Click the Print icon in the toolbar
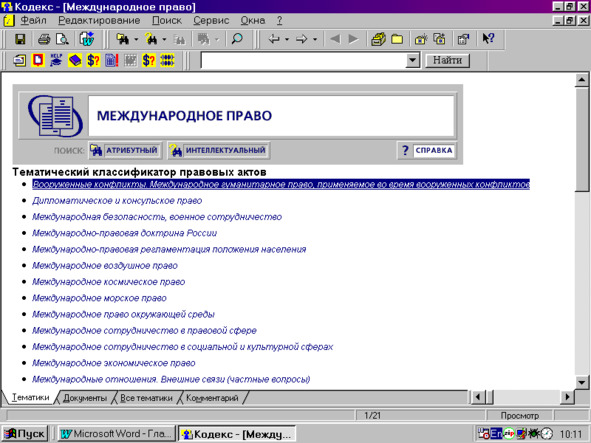 44,39
